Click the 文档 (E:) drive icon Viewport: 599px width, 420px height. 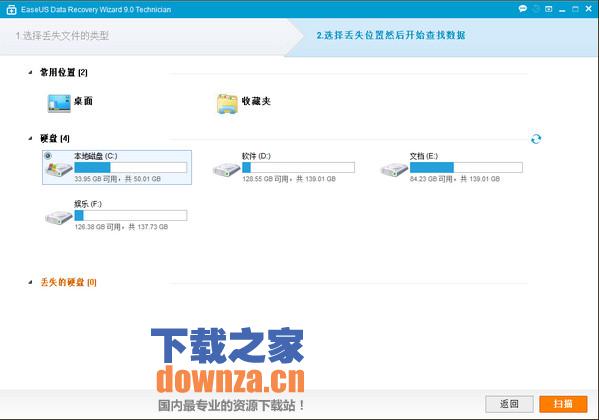click(x=394, y=169)
